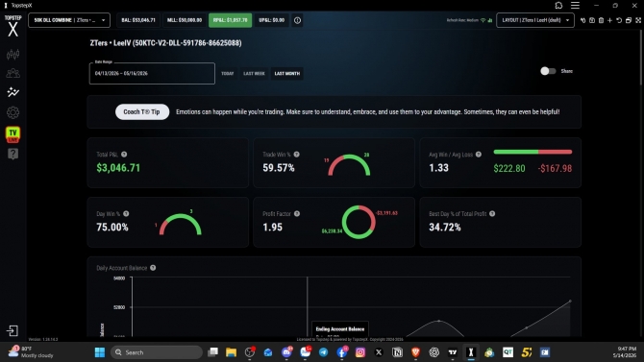This screenshot has width=644, height=362.
Task: Open Instagram from taskbar
Action: pos(360,352)
